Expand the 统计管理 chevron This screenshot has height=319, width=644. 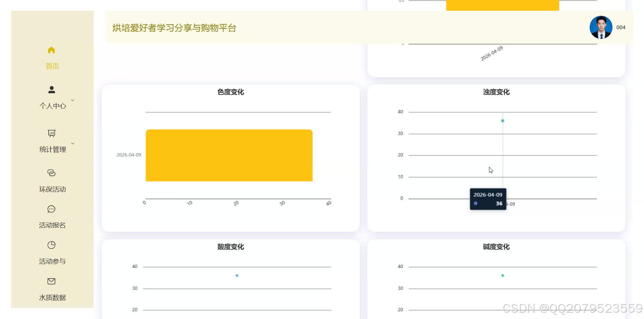[72, 143]
